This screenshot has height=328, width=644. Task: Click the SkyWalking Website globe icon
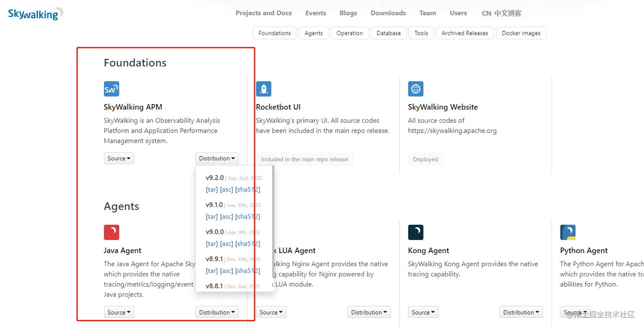[416, 89]
